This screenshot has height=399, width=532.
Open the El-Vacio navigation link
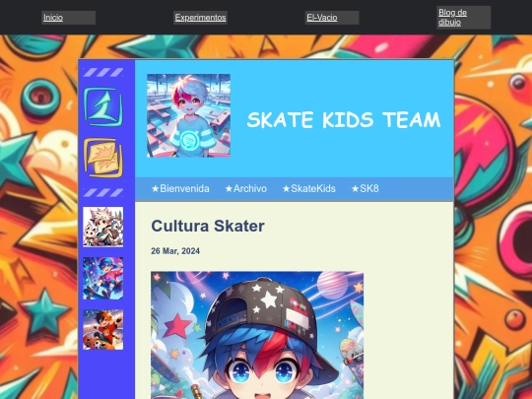pos(322,18)
